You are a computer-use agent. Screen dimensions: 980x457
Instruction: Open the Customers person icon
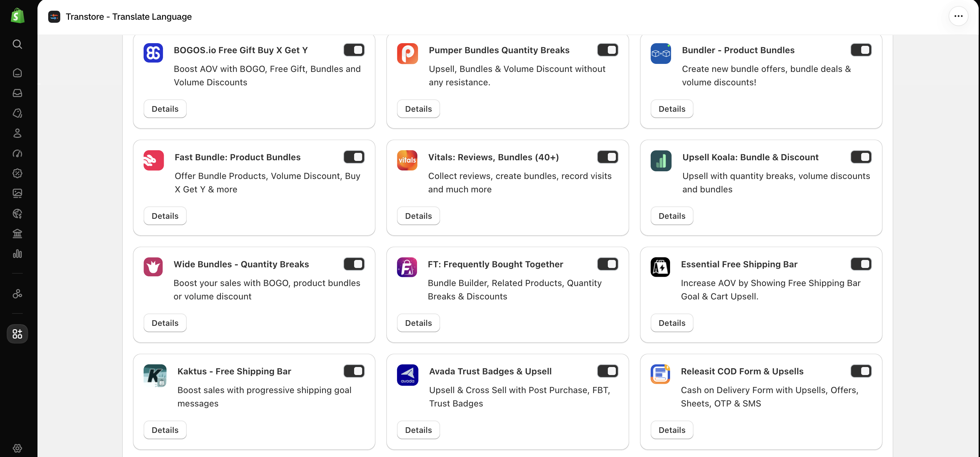(x=17, y=133)
